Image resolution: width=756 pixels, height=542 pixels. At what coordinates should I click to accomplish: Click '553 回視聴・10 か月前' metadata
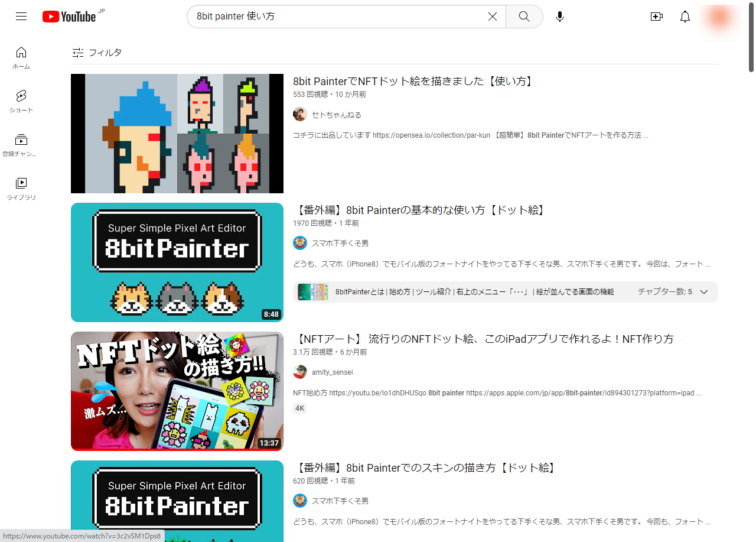330,95
